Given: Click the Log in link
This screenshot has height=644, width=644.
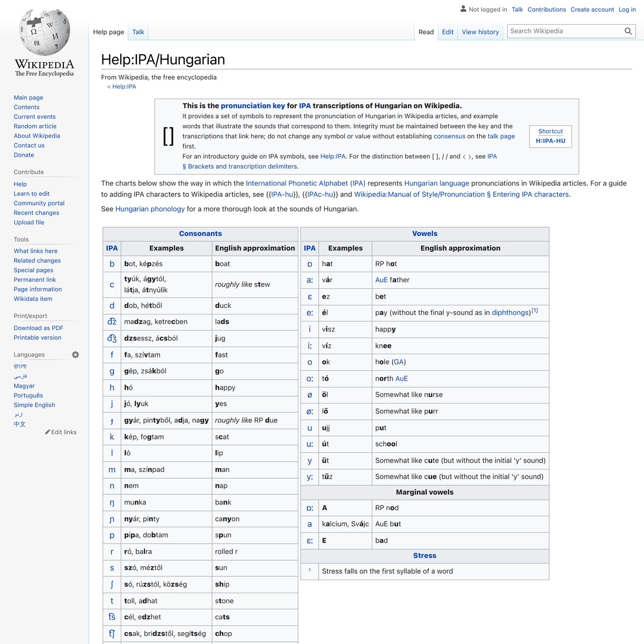Looking at the screenshot, I should click(627, 9).
